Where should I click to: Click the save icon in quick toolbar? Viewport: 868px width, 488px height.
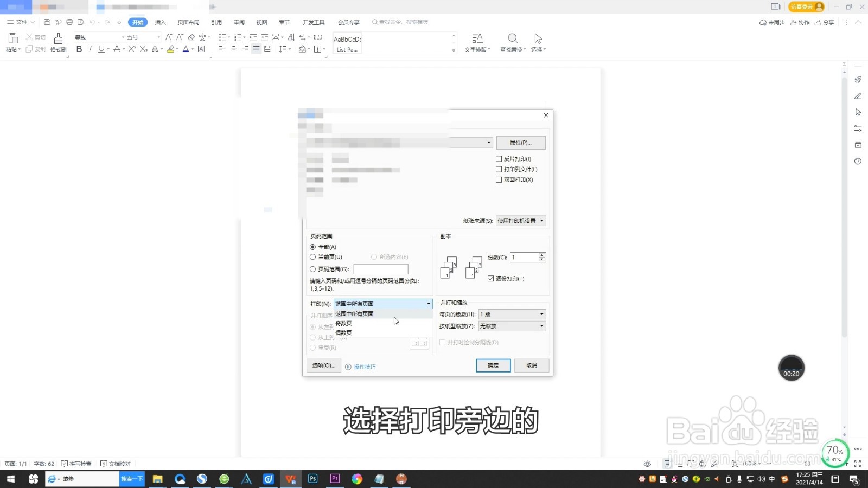pos(47,22)
